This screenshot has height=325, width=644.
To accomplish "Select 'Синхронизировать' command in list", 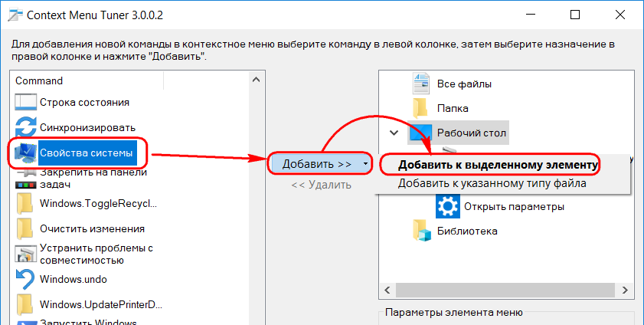I will point(87,128).
